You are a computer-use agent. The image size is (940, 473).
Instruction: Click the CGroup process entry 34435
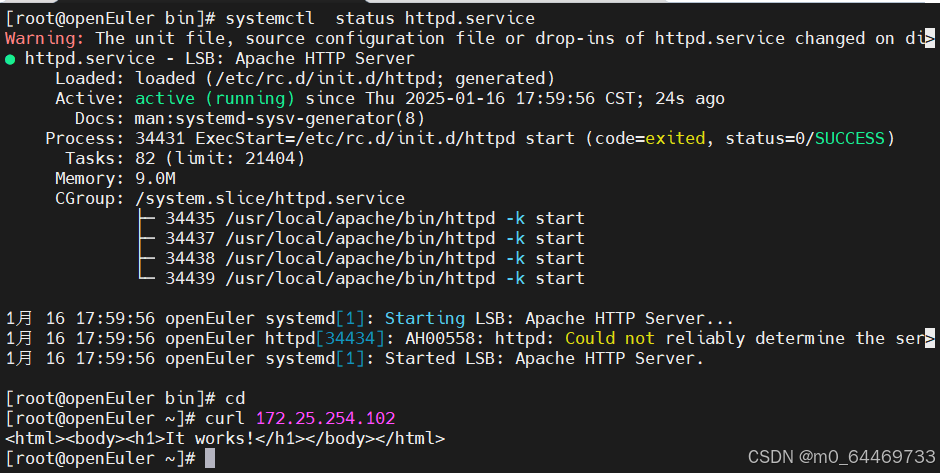[375, 218]
